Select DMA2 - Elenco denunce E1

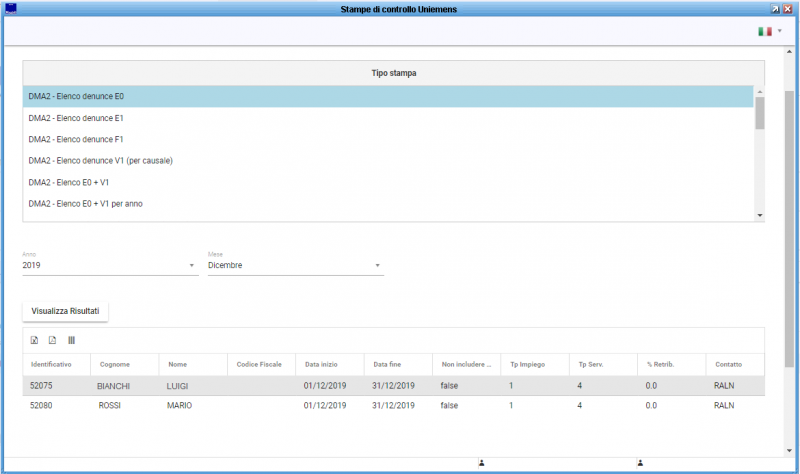tap(76, 118)
